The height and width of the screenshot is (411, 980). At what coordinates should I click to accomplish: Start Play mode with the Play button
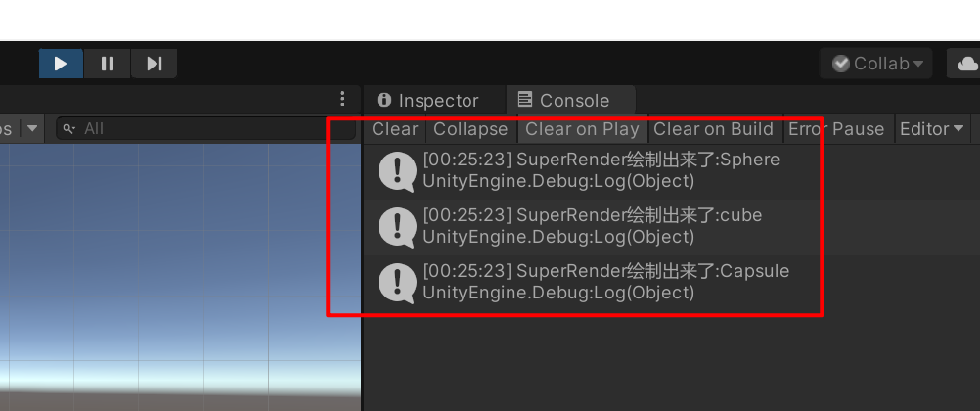click(61, 64)
